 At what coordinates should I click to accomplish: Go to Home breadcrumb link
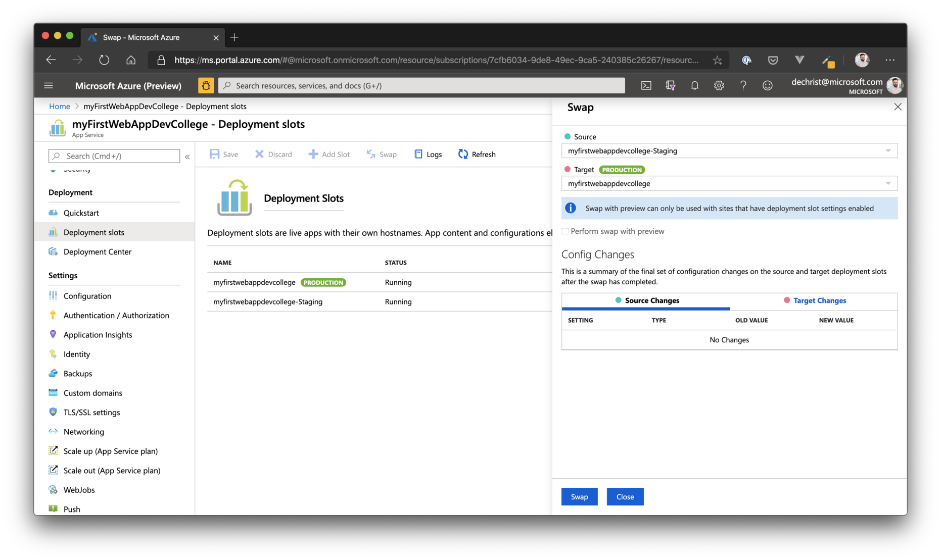point(59,106)
